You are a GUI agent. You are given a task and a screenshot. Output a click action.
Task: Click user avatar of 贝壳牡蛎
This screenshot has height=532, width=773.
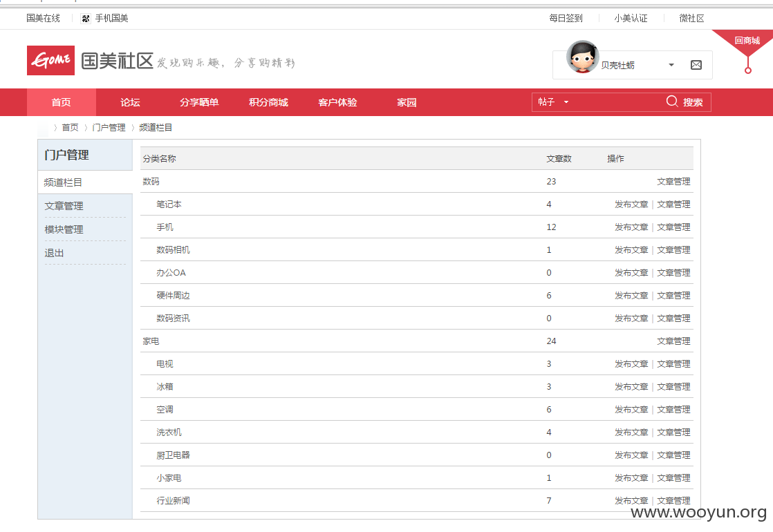(582, 57)
